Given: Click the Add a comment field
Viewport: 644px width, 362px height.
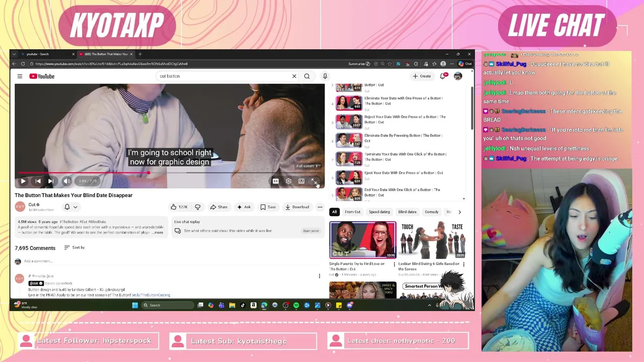Looking at the screenshot, I should point(171,261).
